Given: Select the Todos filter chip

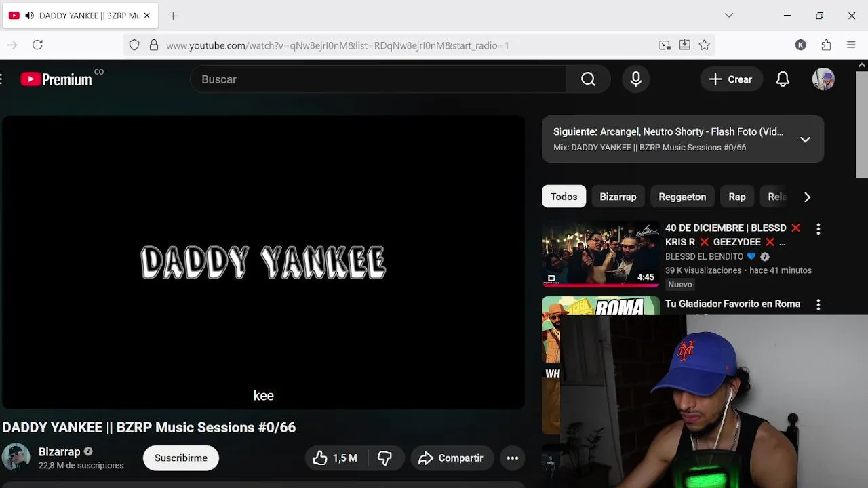Looking at the screenshot, I should pyautogui.click(x=564, y=197).
